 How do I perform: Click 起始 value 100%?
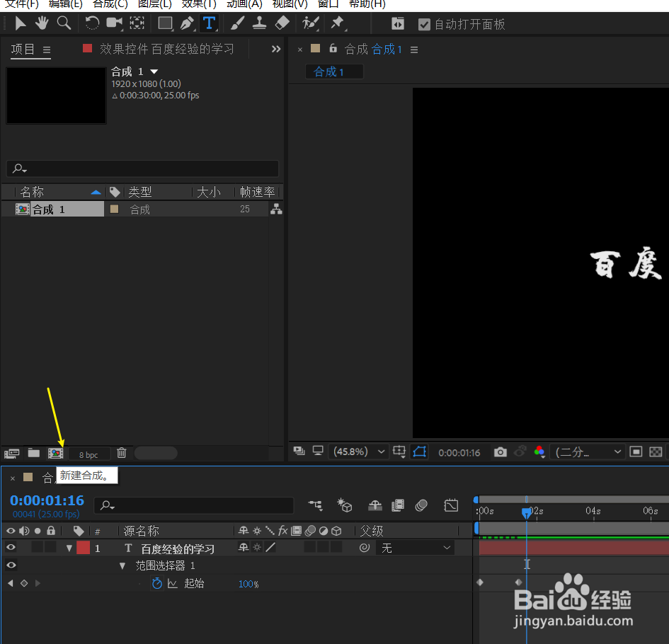pyautogui.click(x=248, y=584)
